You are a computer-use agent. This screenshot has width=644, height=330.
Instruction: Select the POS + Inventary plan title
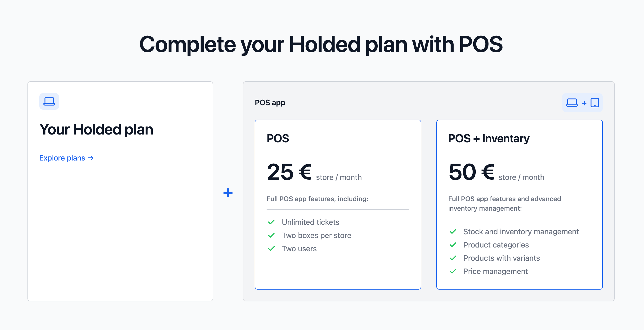(x=488, y=138)
